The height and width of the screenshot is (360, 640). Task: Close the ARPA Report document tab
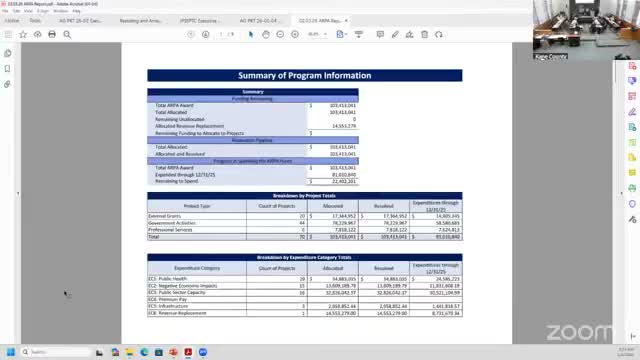click(x=346, y=20)
